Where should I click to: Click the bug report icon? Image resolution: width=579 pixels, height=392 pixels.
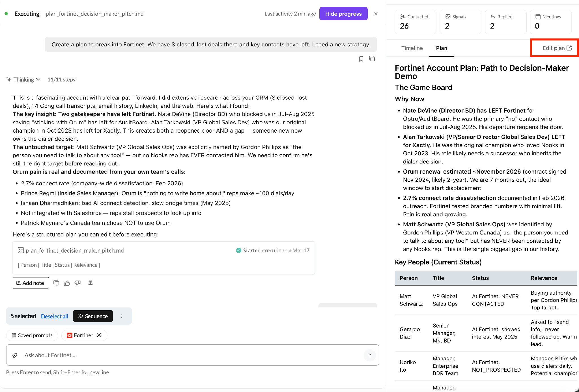(x=91, y=283)
